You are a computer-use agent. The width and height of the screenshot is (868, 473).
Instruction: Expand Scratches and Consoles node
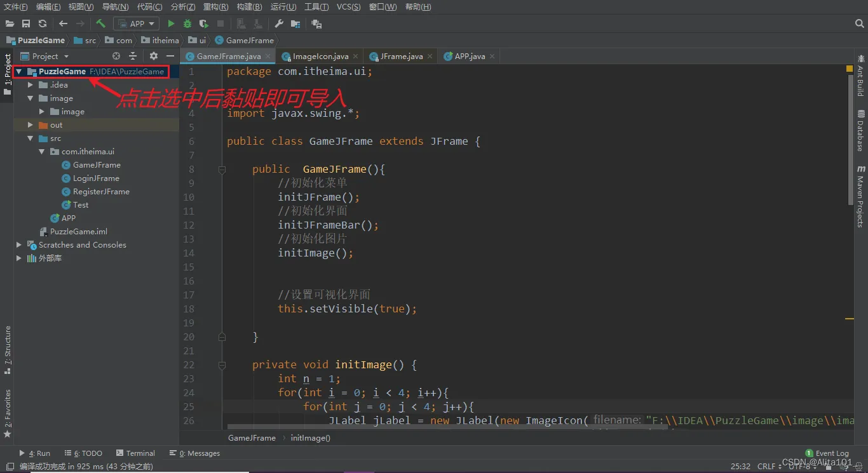[x=19, y=245]
